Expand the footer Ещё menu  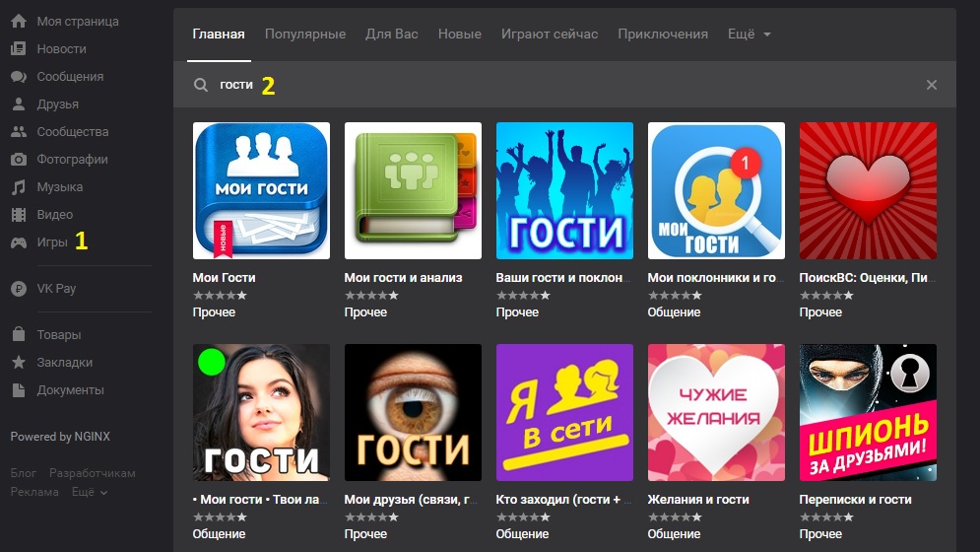(x=90, y=492)
